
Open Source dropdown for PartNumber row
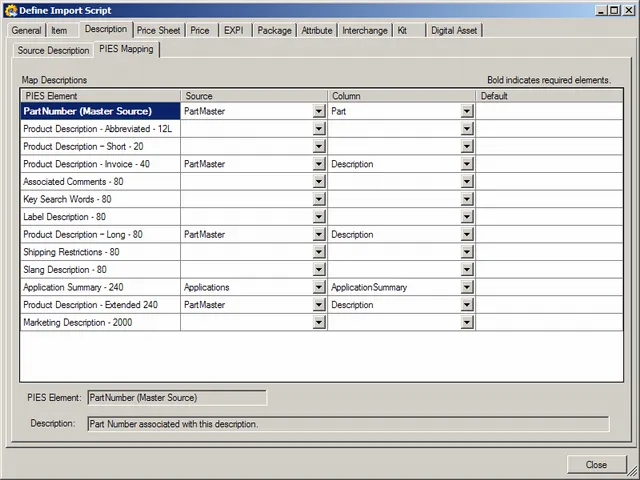tap(320, 112)
